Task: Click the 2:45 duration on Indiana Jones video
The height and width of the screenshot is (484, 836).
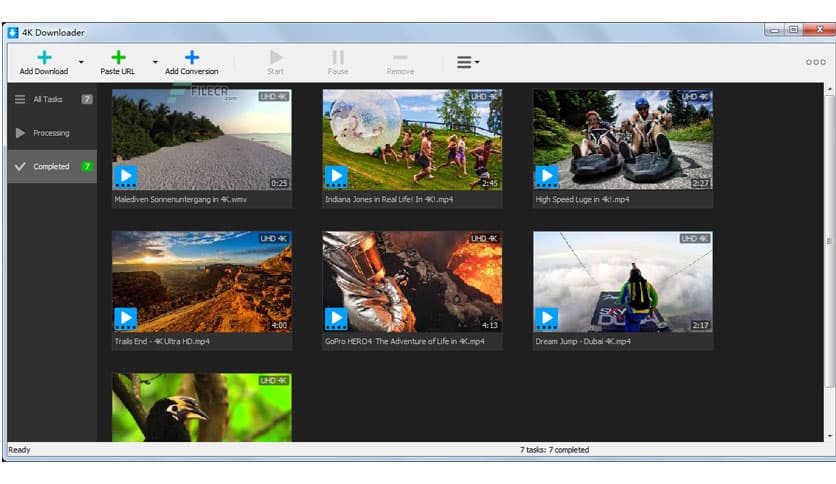Action: (x=490, y=183)
